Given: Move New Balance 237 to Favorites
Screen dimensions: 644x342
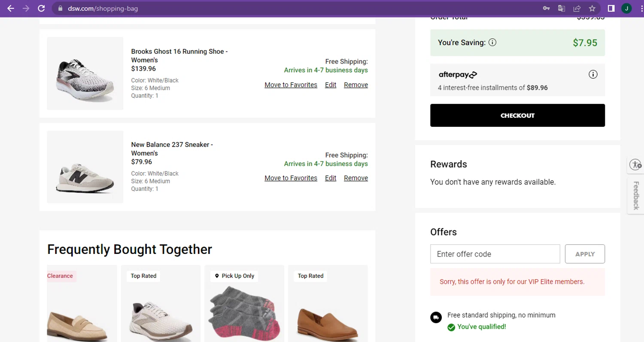Looking at the screenshot, I should [x=291, y=178].
